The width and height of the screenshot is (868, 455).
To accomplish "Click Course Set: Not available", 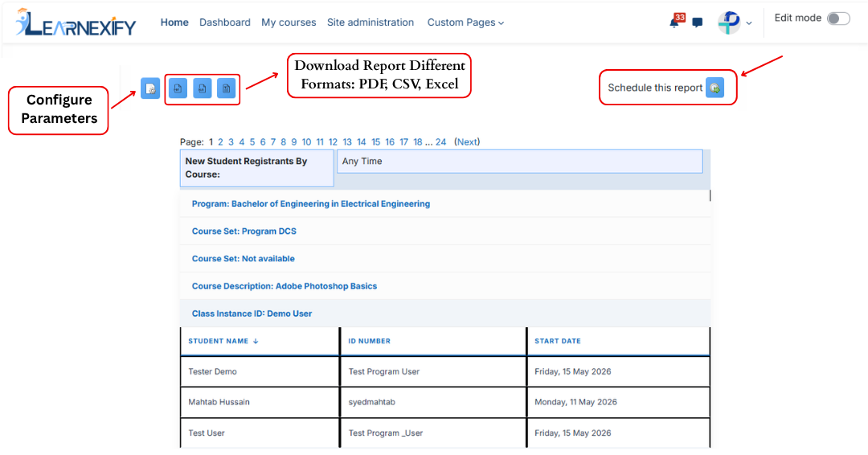I will pos(243,259).
